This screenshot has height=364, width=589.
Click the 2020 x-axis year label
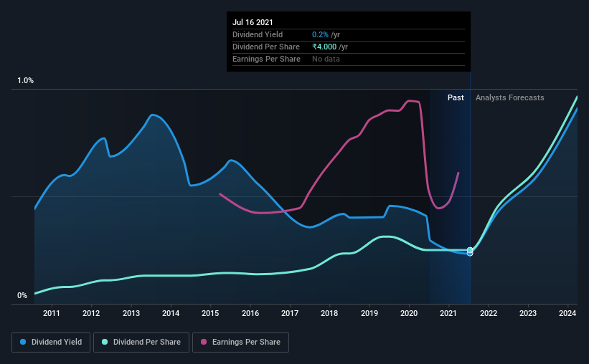[x=409, y=313]
